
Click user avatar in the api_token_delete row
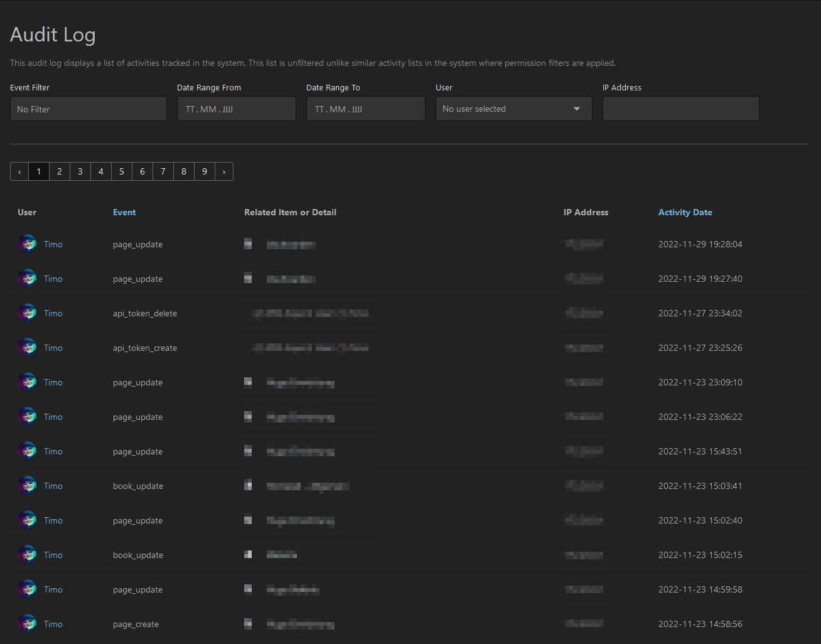click(27, 313)
